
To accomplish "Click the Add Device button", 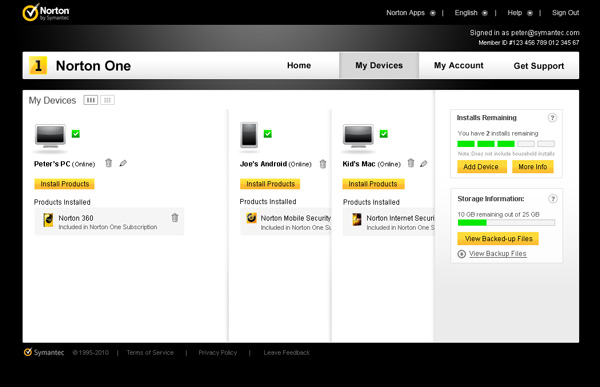I will pyautogui.click(x=482, y=167).
